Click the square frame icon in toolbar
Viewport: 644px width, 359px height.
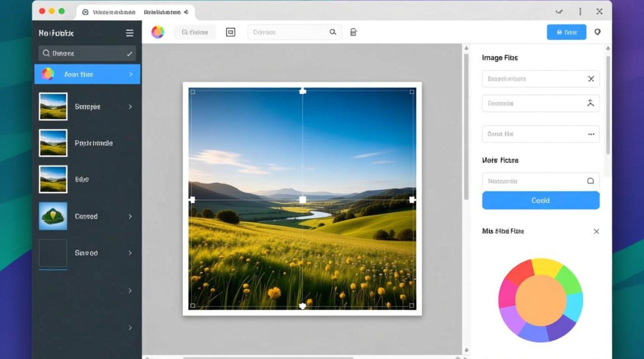[x=230, y=32]
